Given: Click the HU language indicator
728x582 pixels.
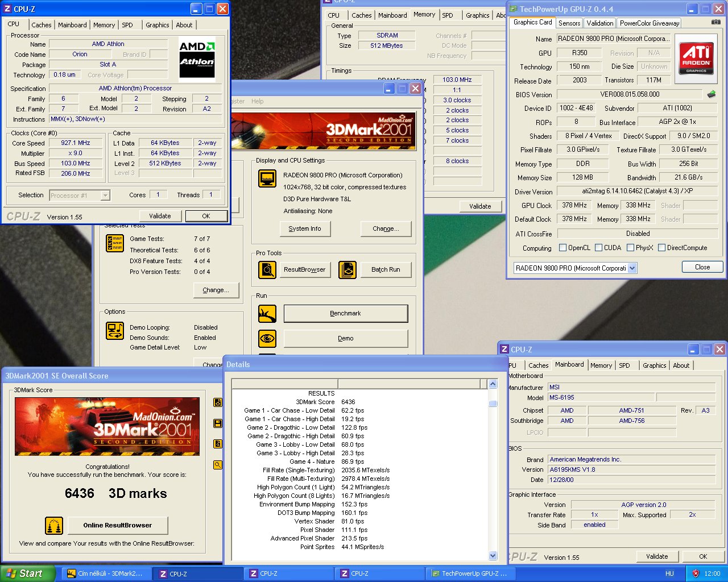Looking at the screenshot, I should pos(669,573).
